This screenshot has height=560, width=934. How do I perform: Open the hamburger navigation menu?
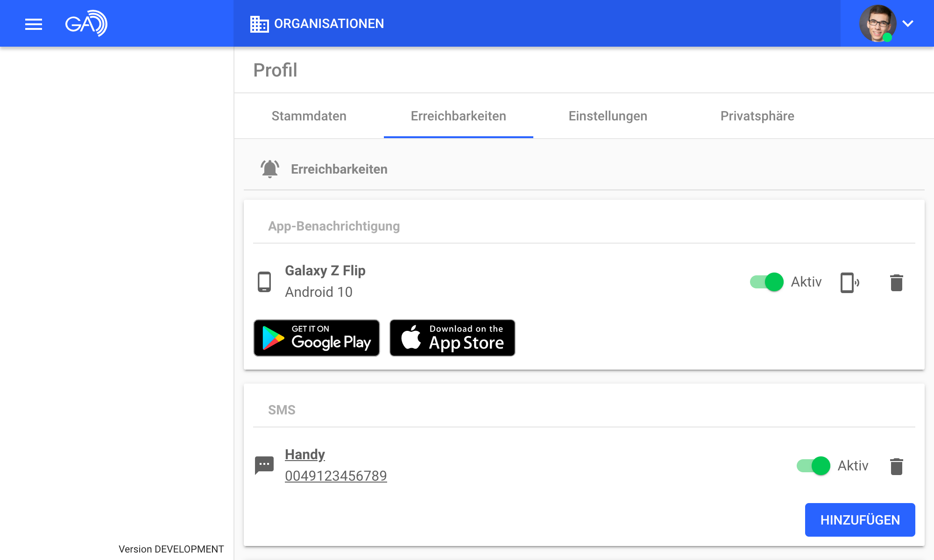click(34, 24)
